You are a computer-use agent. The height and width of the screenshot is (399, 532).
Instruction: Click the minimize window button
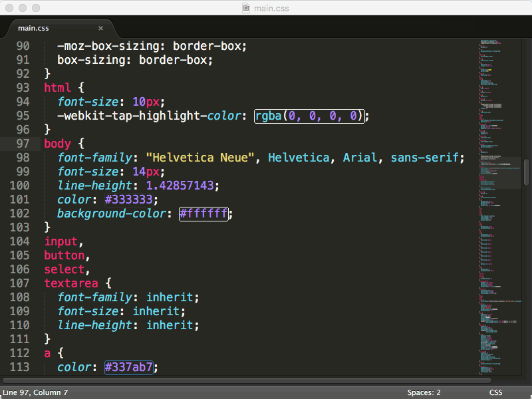[x=23, y=8]
